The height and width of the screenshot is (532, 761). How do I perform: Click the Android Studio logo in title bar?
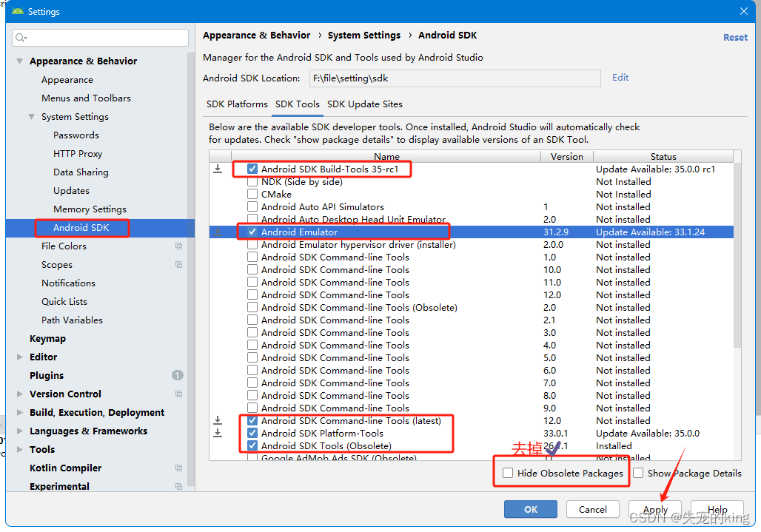click(18, 11)
